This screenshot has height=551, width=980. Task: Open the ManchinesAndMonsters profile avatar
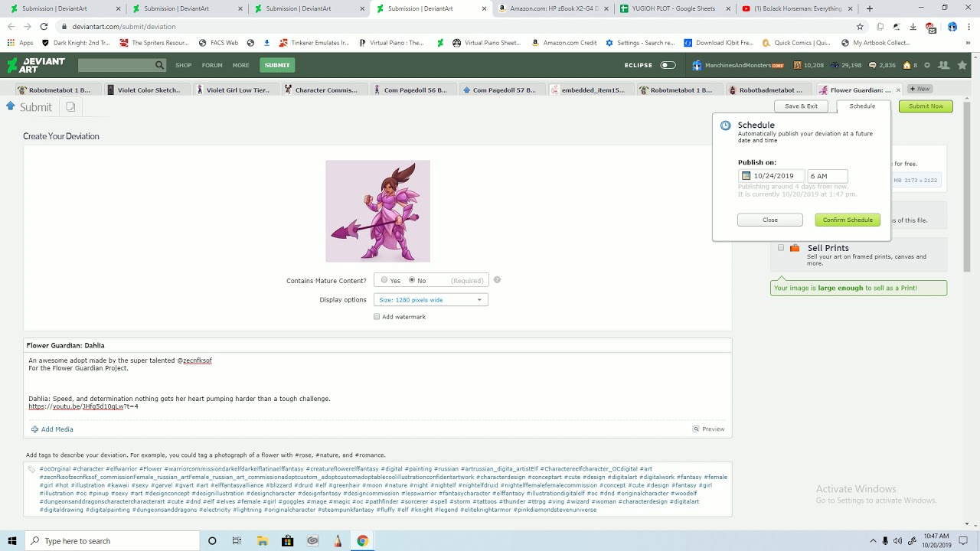tap(697, 65)
